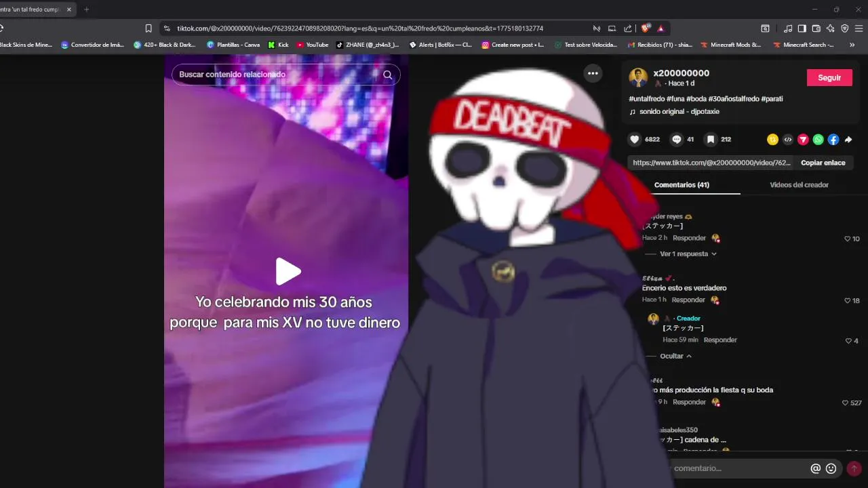
Task: Open comments via the speech bubble icon
Action: pos(676,140)
